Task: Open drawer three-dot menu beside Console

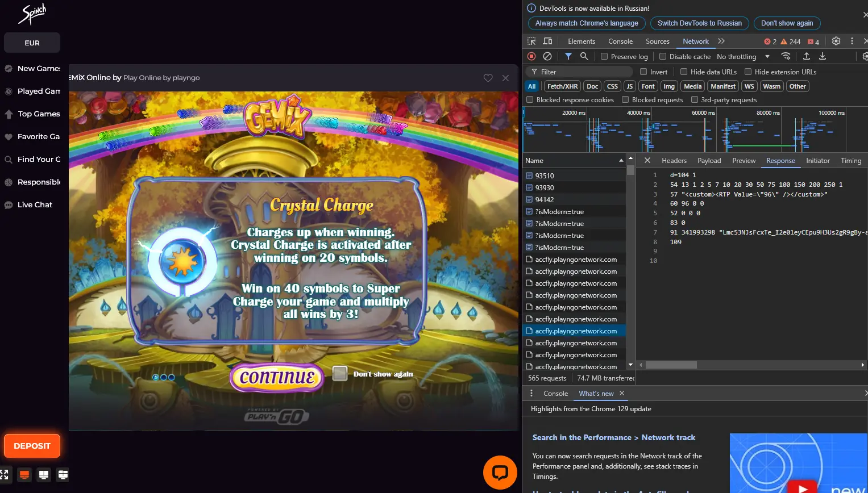Action: pyautogui.click(x=531, y=393)
